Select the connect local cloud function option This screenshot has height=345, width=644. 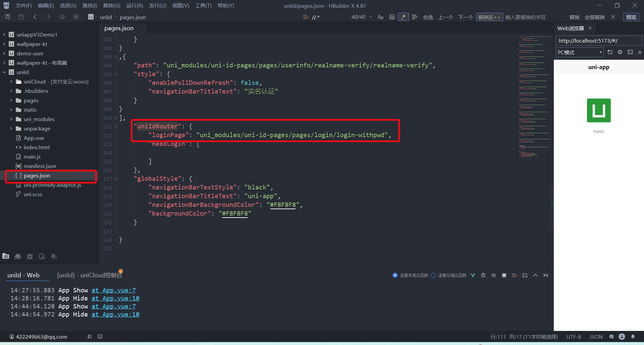[395, 275]
